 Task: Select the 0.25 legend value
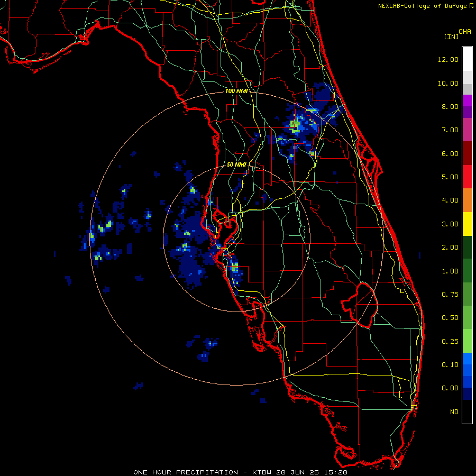pos(450,342)
